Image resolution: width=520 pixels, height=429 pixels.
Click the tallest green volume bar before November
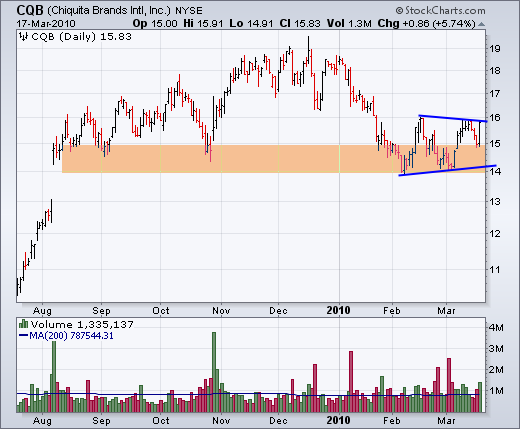[214, 372]
